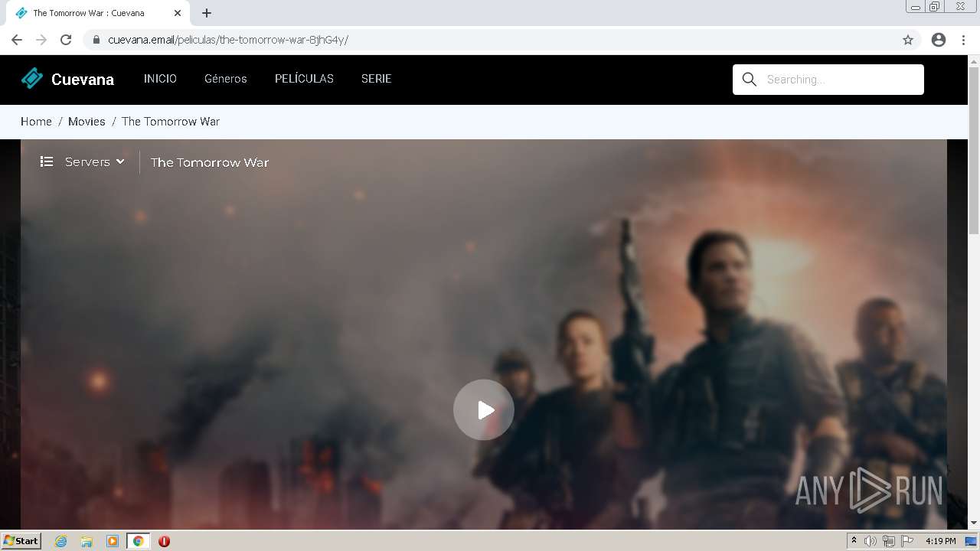Select the browser address bar URL
The width and height of the screenshot is (980, 551).
(x=228, y=40)
